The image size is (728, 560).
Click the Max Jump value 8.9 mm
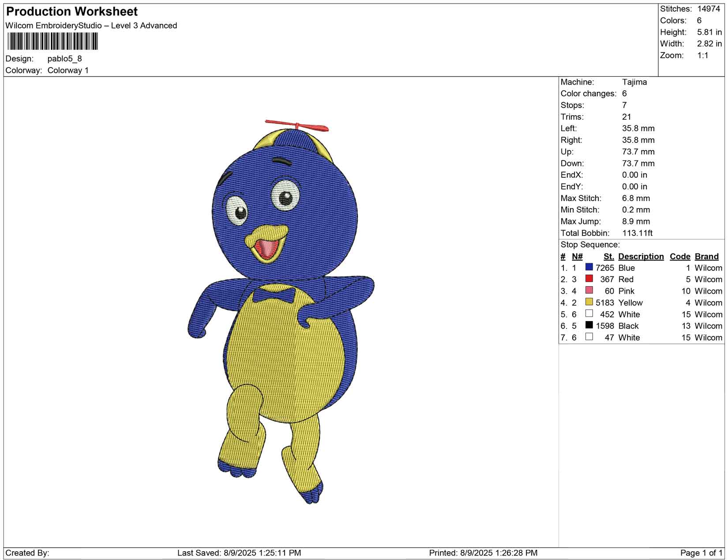click(636, 222)
